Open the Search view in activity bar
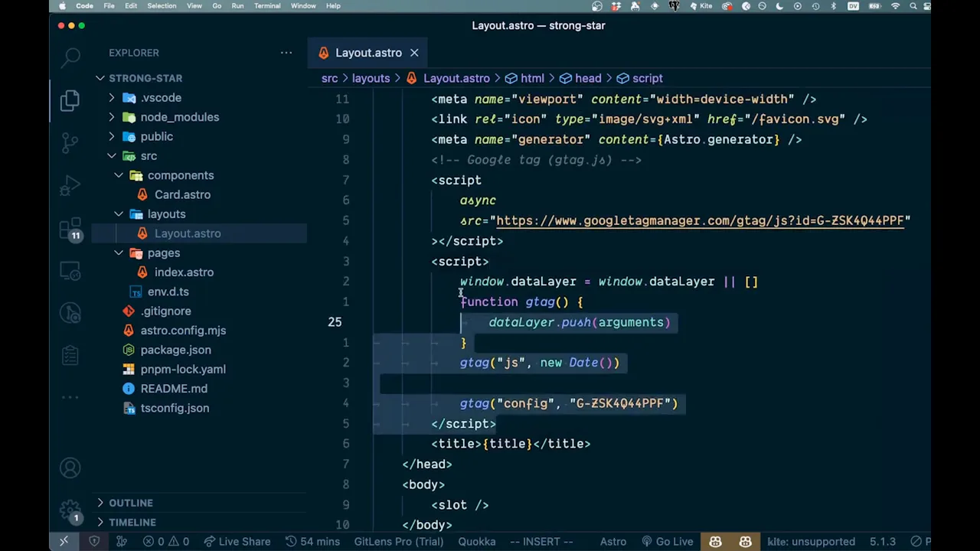Image resolution: width=980 pixels, height=551 pixels. 70,56
